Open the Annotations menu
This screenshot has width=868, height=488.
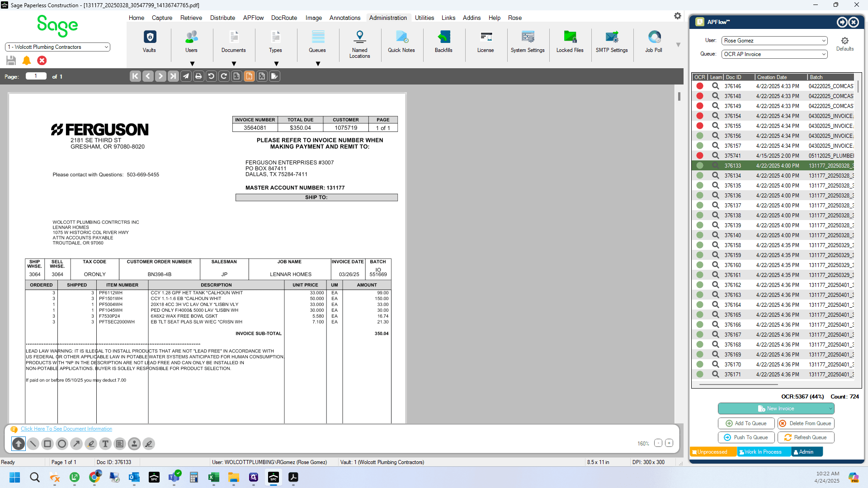click(345, 18)
